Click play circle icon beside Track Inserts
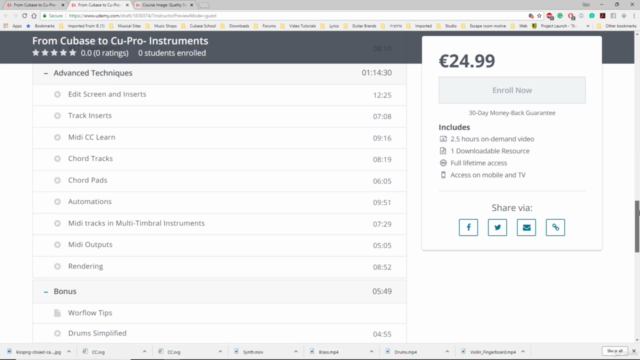Image resolution: width=640 pixels, height=360 pixels. click(x=57, y=116)
